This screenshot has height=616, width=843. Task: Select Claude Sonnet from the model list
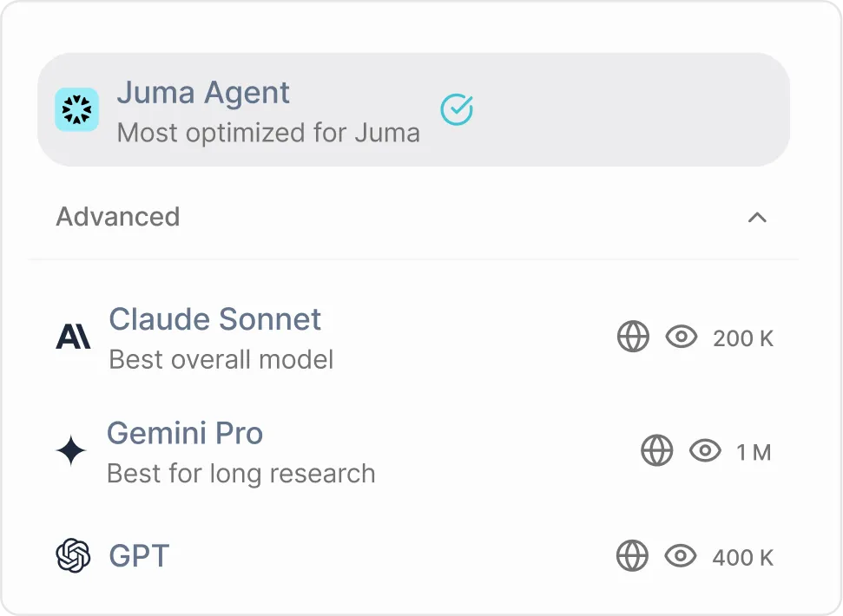click(214, 319)
